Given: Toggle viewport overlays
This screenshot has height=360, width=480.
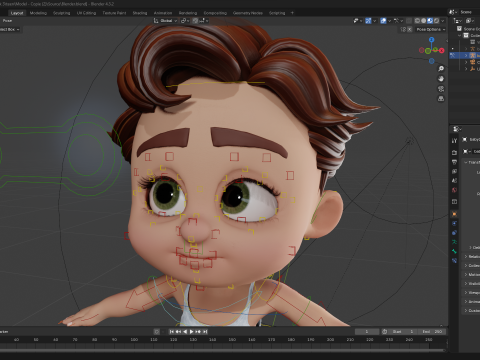Looking at the screenshot, I should (383, 21).
